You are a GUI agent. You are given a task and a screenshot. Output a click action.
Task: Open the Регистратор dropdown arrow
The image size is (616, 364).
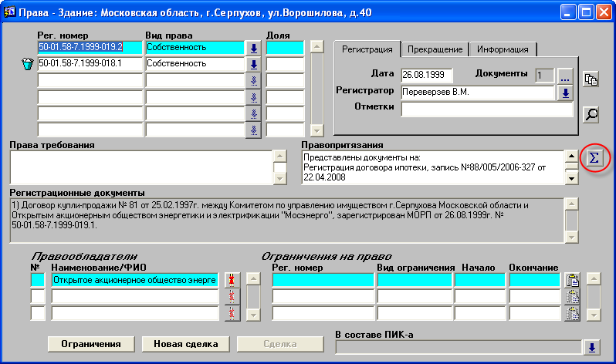tap(565, 93)
